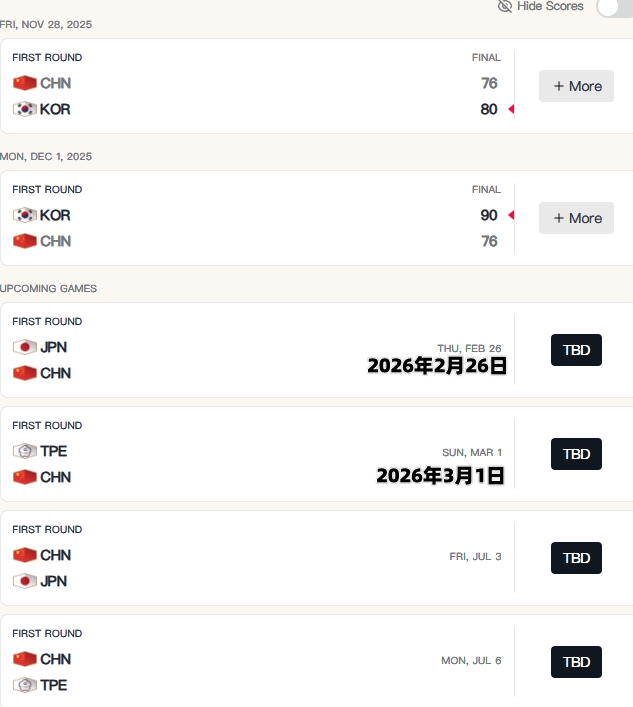Image resolution: width=633 pixels, height=707 pixels.
Task: Toggle the Hide Scores switch
Action: pos(614,8)
